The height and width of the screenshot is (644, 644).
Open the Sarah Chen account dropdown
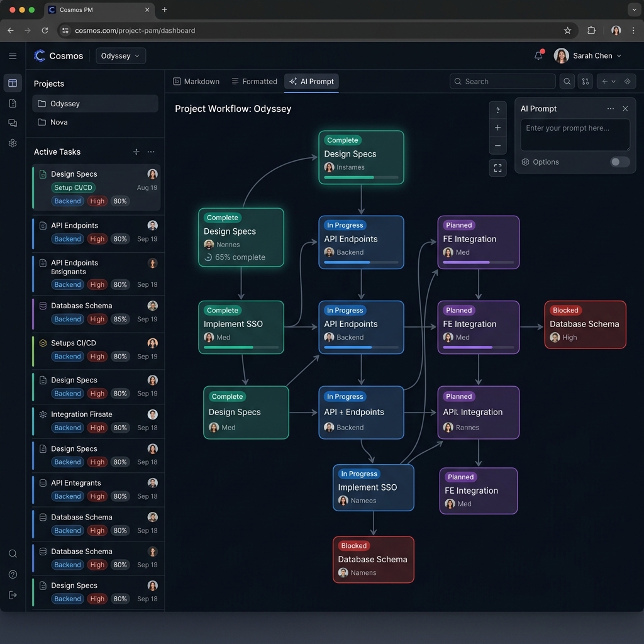click(x=587, y=55)
